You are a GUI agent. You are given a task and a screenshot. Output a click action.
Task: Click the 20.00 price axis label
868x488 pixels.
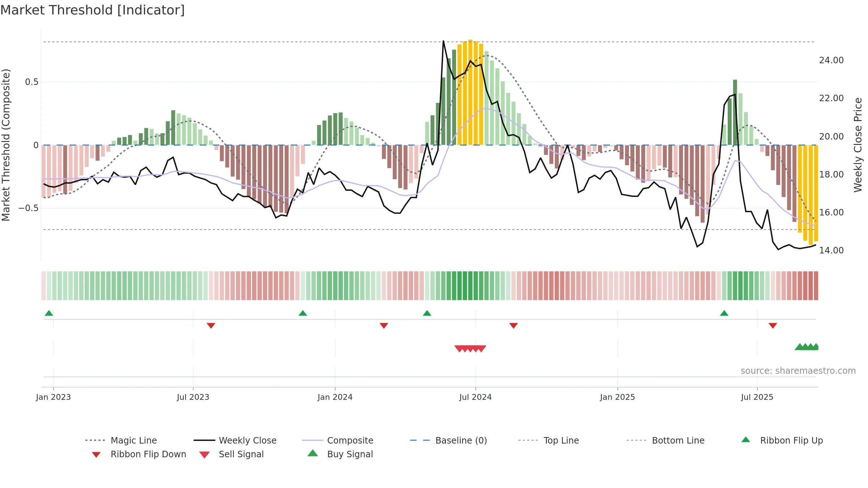[831, 137]
